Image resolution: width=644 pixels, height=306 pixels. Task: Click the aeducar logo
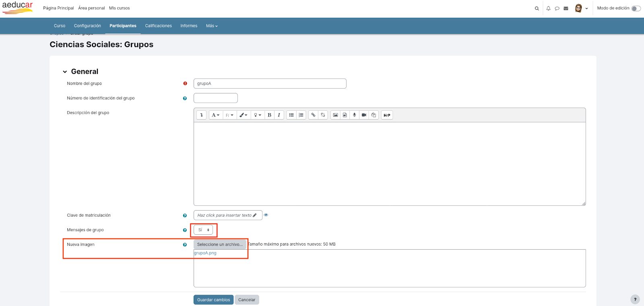click(x=17, y=8)
